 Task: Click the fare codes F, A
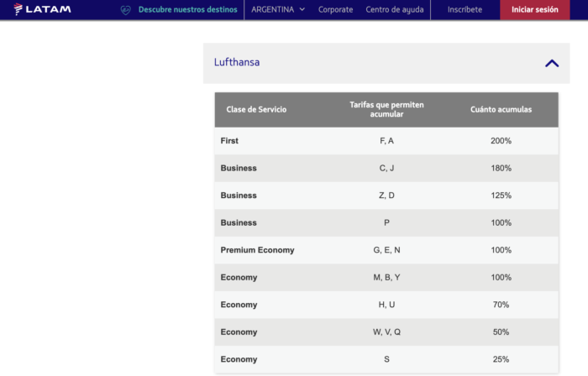pyautogui.click(x=386, y=141)
